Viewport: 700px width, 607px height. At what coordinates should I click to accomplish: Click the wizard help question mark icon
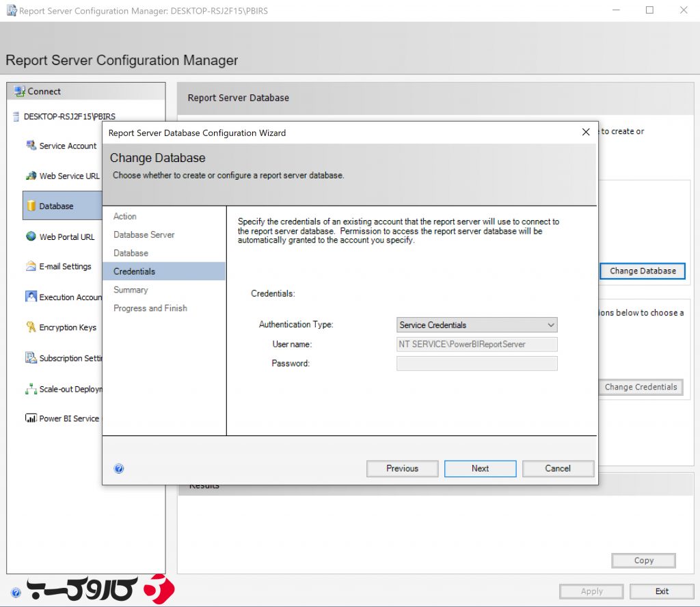(119, 468)
